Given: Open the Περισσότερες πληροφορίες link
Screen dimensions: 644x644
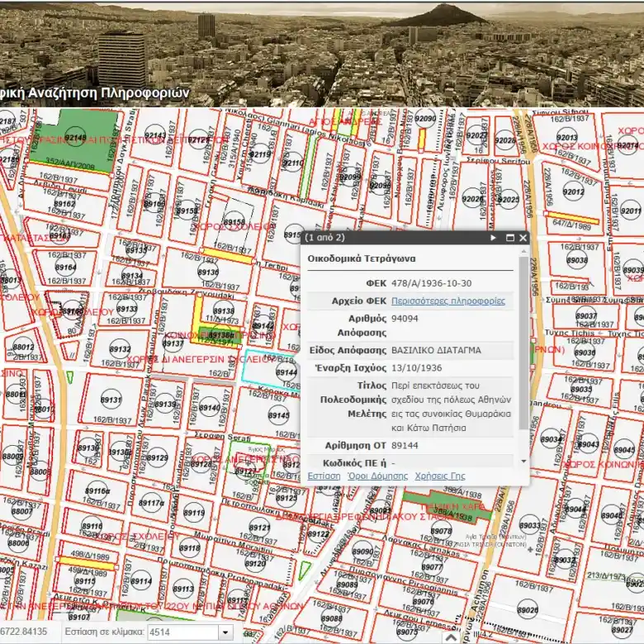Looking at the screenshot, I should pyautogui.click(x=448, y=301).
